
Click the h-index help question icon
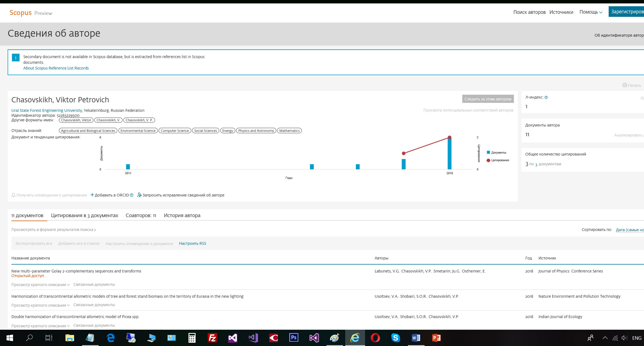click(x=546, y=98)
